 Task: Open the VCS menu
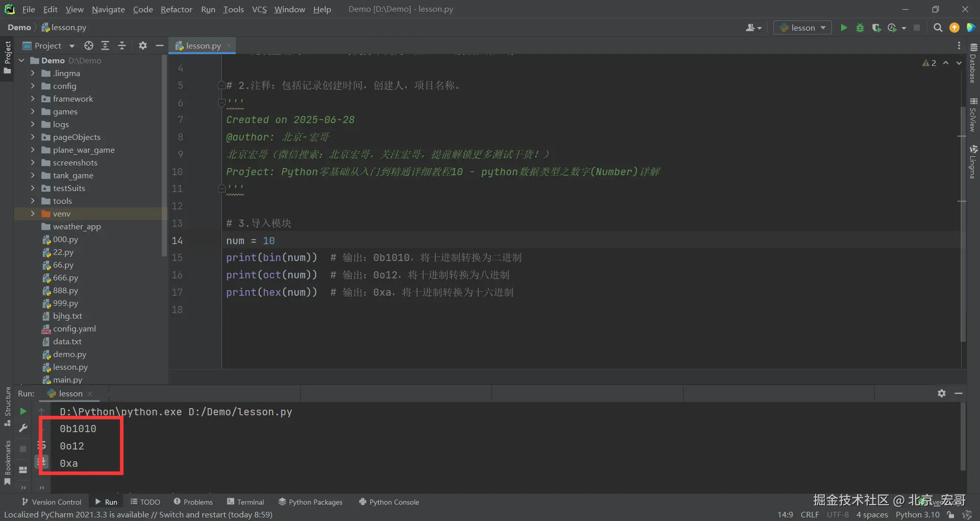click(x=259, y=9)
